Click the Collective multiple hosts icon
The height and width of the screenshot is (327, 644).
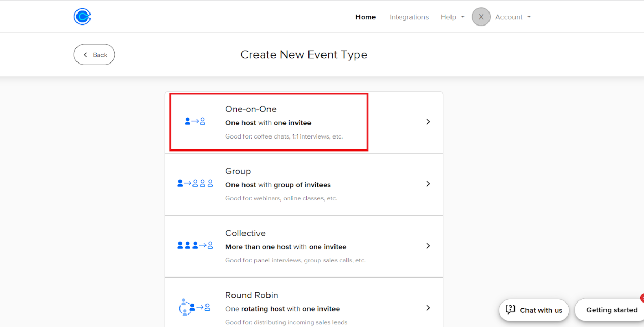click(x=195, y=245)
